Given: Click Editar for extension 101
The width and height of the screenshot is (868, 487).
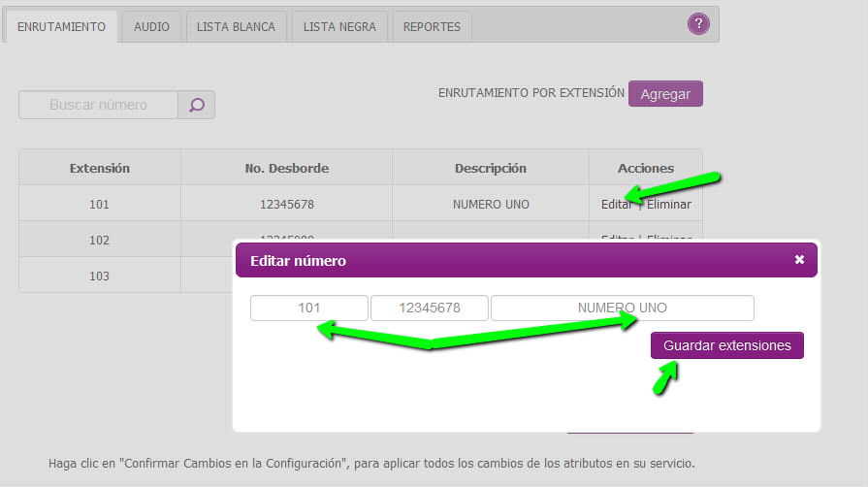Looking at the screenshot, I should click(616, 205).
